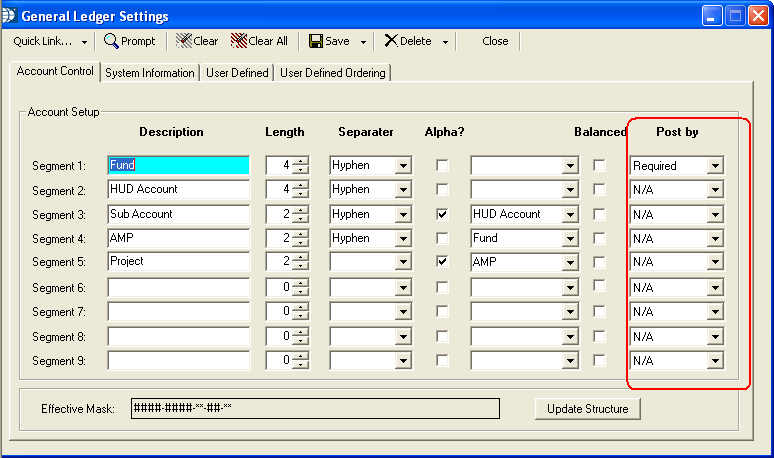The image size is (774, 458).
Task: Decrease Segment 5 length with down arrow
Action: [x=300, y=266]
